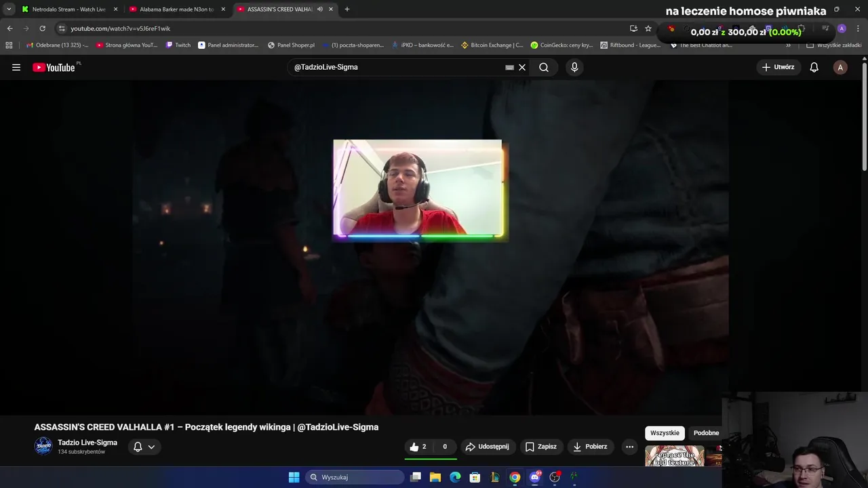This screenshot has width=868, height=488.
Task: Click the Utwórz create button
Action: coord(778,67)
